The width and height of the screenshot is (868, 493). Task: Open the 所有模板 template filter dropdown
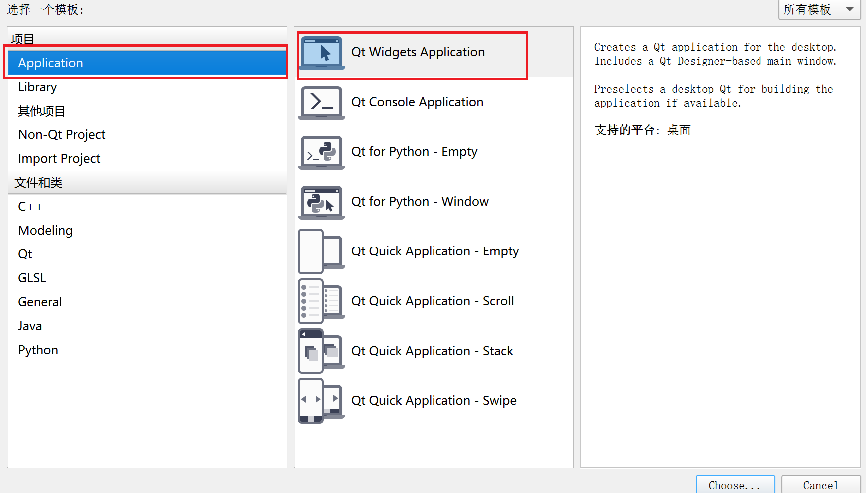819,10
